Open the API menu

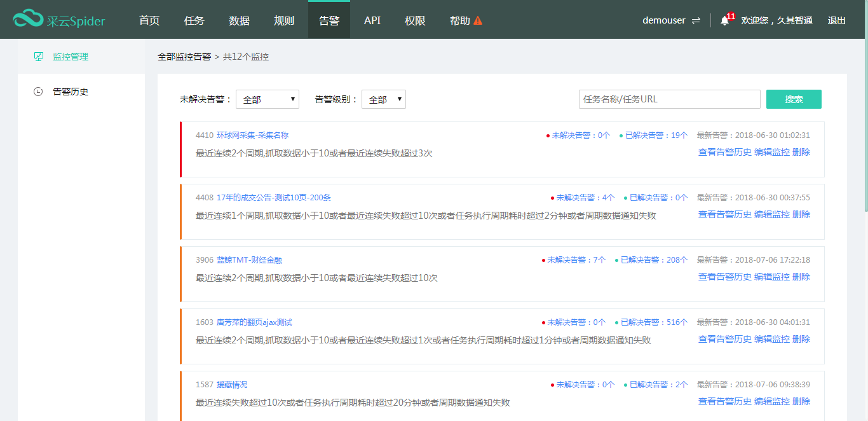tap(372, 20)
